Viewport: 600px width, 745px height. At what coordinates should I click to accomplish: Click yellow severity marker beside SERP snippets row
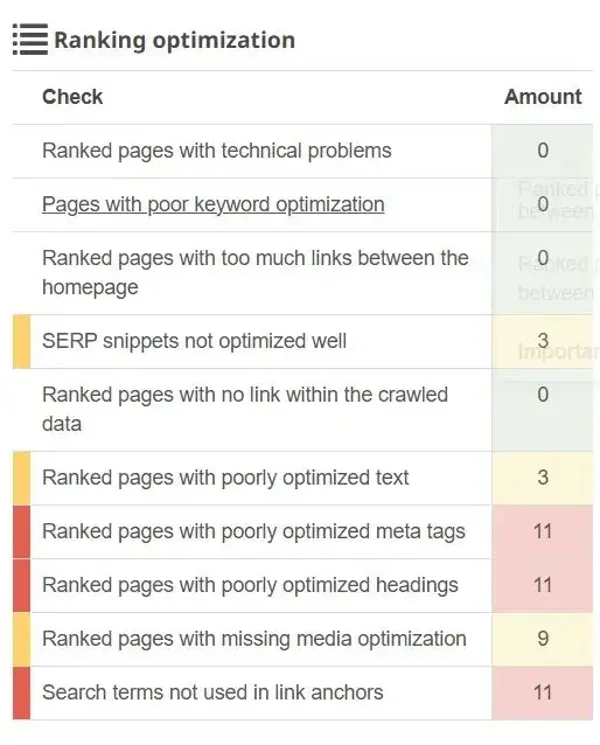pos(21,341)
